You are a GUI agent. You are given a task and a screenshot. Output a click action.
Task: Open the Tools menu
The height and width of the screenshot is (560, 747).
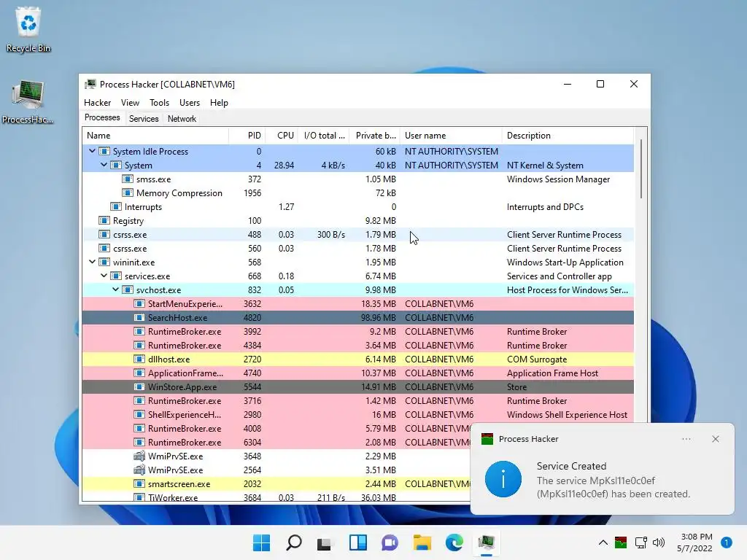pyautogui.click(x=159, y=103)
